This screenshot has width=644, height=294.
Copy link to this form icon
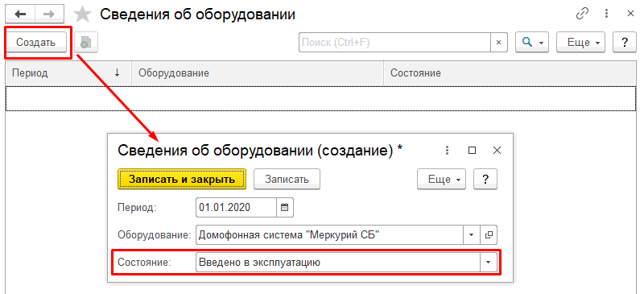tap(582, 14)
